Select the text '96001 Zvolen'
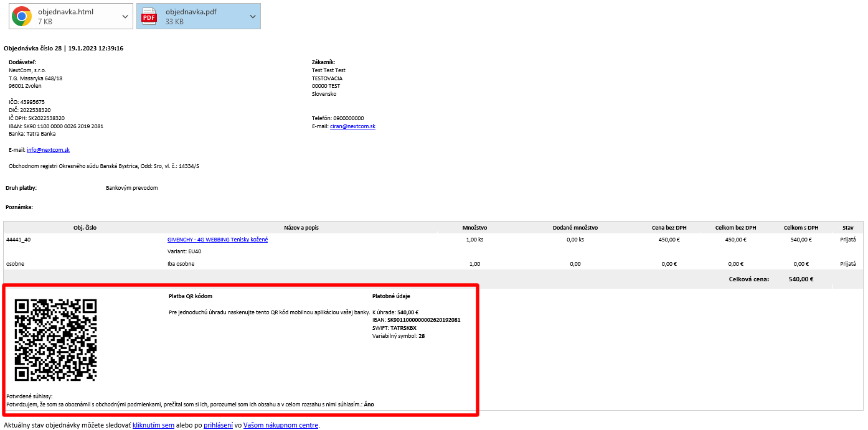This screenshot has height=430, width=868. (x=25, y=86)
